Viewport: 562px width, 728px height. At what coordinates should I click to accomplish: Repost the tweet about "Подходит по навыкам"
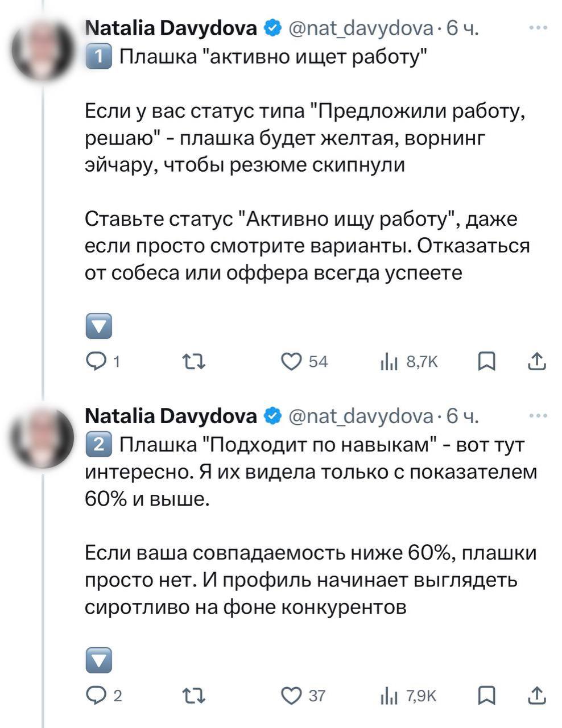tap(193, 695)
